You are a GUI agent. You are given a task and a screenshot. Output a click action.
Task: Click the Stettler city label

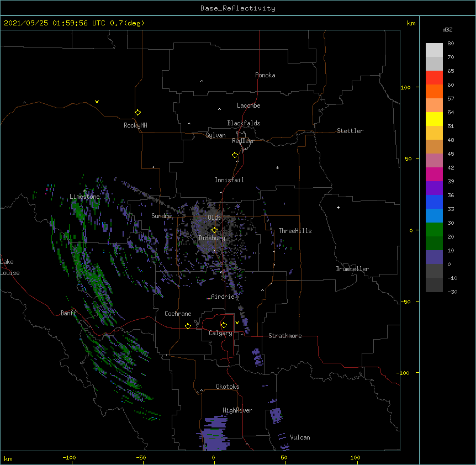pyautogui.click(x=350, y=131)
